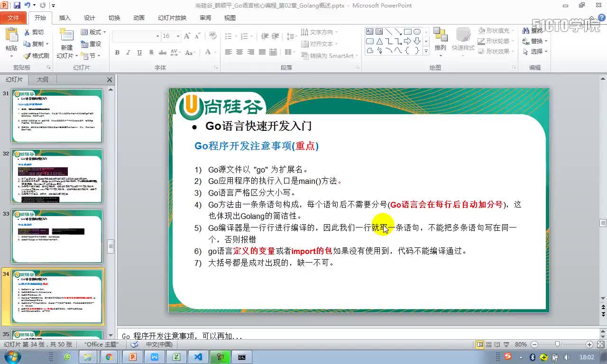Screen dimensions: 607x364
Task: Justify the paragraph text
Action: click(x=262, y=52)
